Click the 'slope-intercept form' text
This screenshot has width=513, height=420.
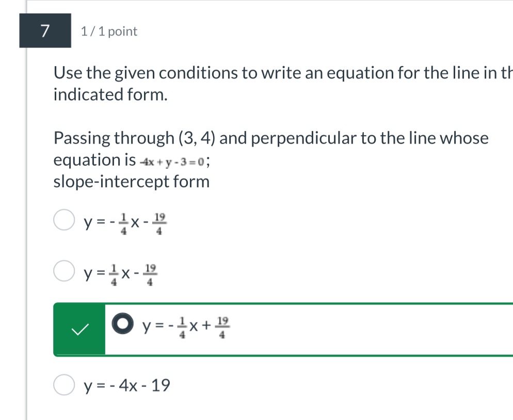click(132, 182)
